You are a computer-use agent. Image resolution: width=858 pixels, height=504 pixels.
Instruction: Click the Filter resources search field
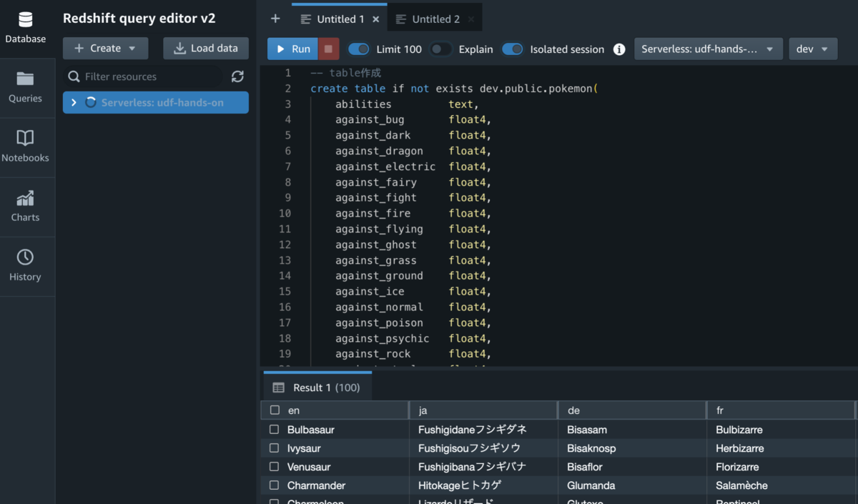tap(150, 76)
